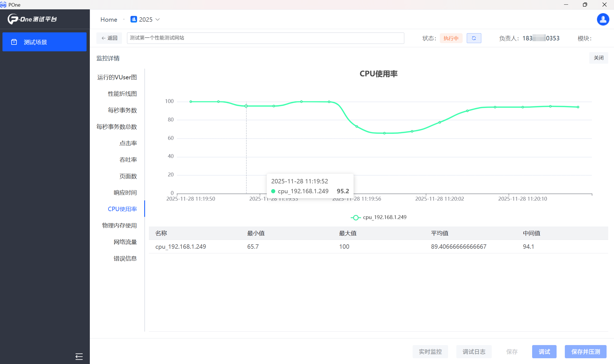Go to Home breadcrumb link

click(109, 19)
